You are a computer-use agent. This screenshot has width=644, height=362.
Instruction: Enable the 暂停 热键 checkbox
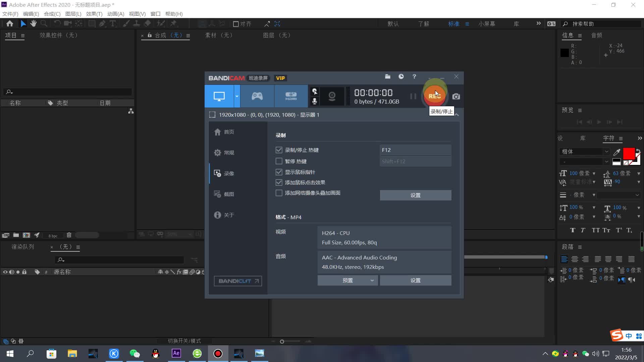click(279, 161)
